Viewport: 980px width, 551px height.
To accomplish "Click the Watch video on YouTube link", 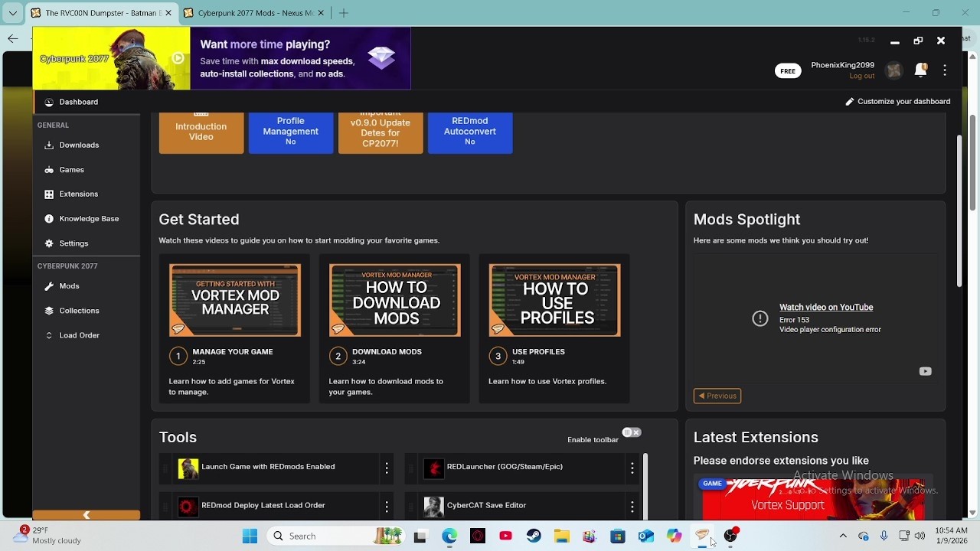I will [x=826, y=307].
